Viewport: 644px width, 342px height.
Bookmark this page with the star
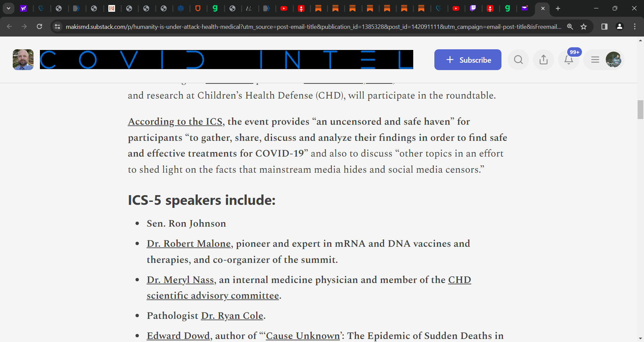point(584,26)
